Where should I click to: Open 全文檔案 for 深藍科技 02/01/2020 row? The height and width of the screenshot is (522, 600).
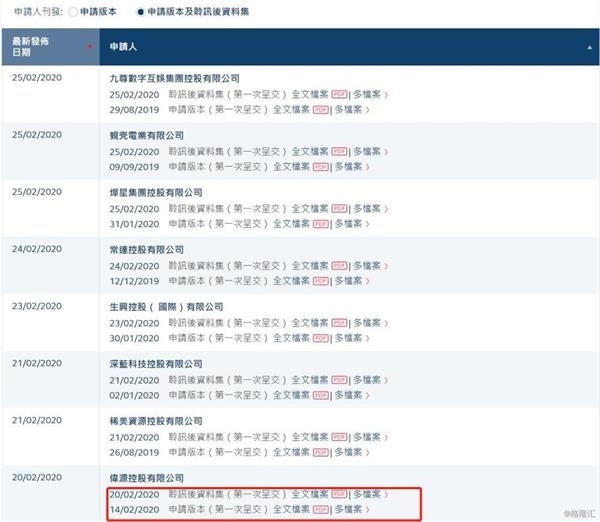(291, 395)
